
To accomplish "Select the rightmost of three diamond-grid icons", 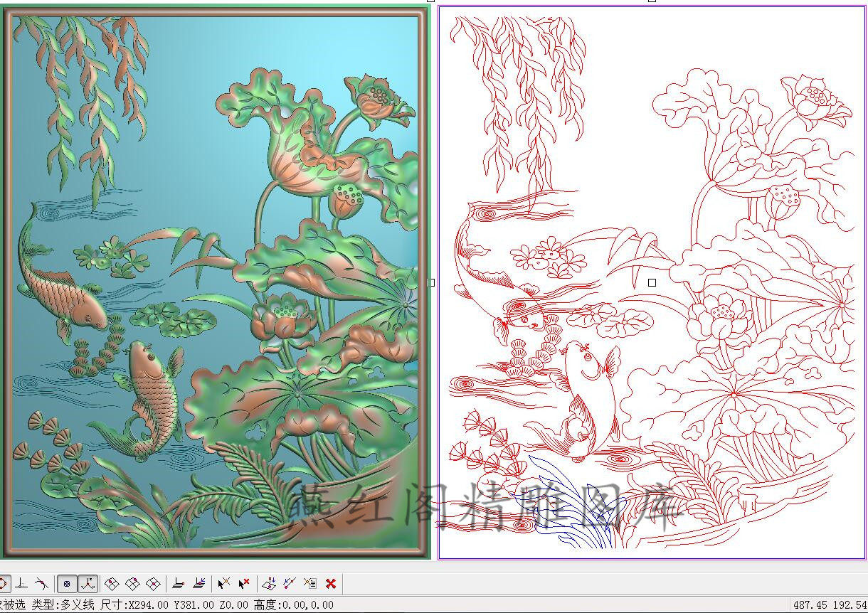I will [153, 584].
